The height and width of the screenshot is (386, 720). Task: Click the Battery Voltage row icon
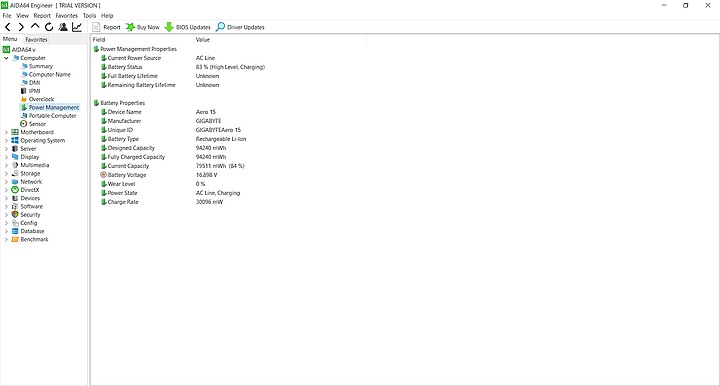(103, 175)
